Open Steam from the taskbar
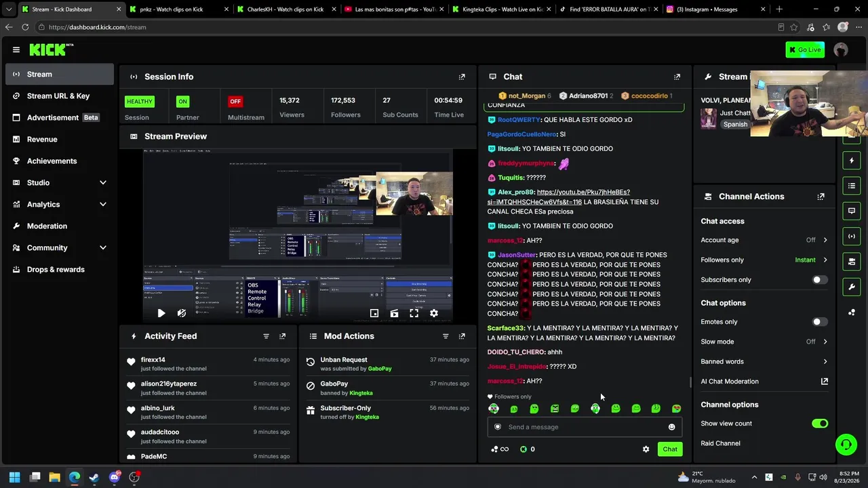 [x=94, y=477]
